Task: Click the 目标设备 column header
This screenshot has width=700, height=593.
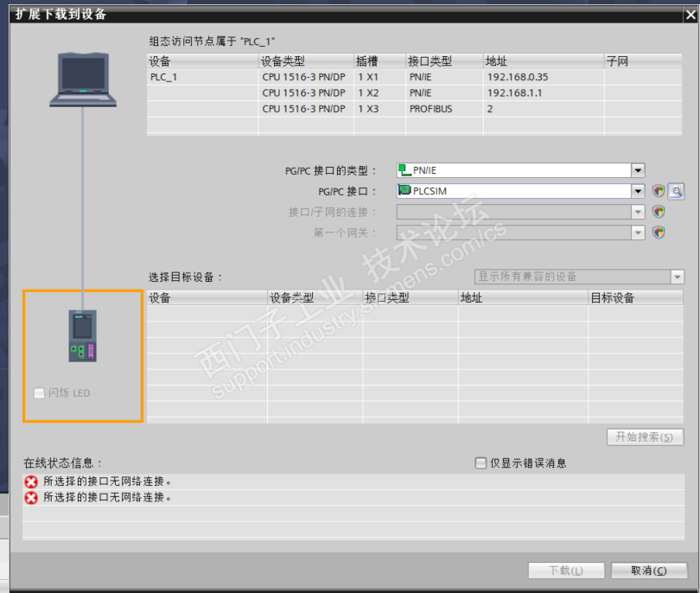Action: 636,298
